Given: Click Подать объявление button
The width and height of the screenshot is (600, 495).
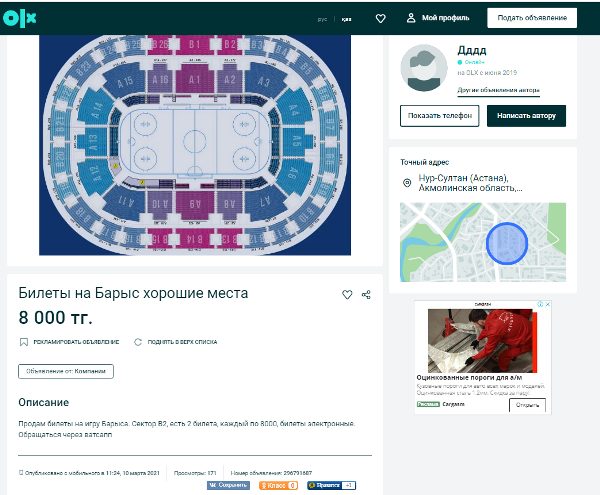Looking at the screenshot, I should [x=532, y=18].
